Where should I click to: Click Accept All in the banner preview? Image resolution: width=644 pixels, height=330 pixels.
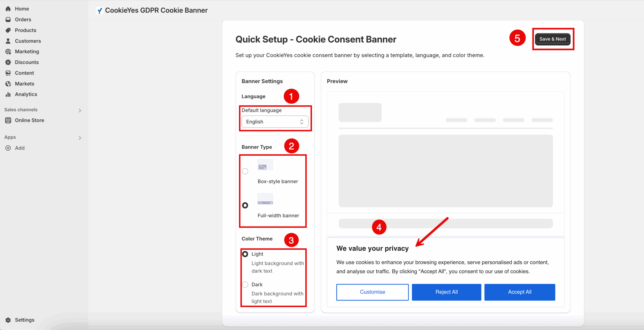pyautogui.click(x=519, y=292)
